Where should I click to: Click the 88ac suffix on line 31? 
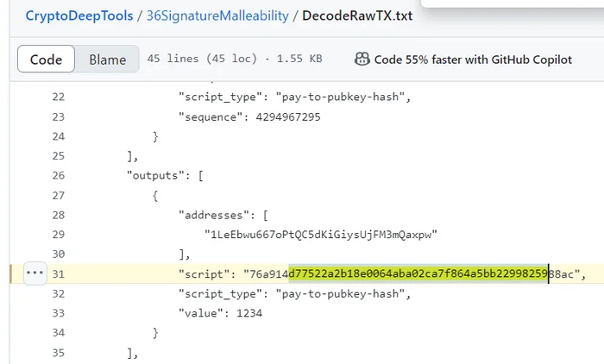pyautogui.click(x=561, y=274)
